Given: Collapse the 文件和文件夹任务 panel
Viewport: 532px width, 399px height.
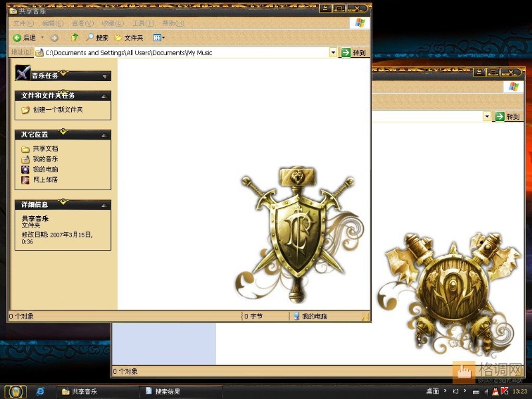Looking at the screenshot, I should point(104,96).
